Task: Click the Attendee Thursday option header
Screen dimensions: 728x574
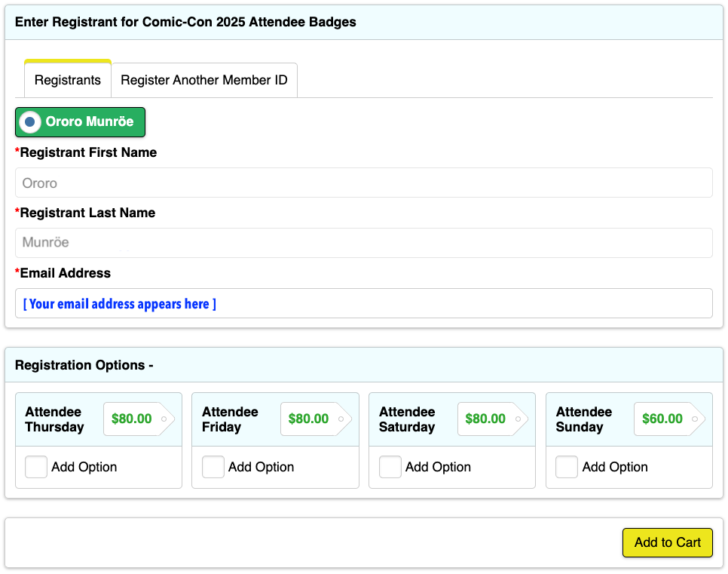Action: [x=58, y=419]
